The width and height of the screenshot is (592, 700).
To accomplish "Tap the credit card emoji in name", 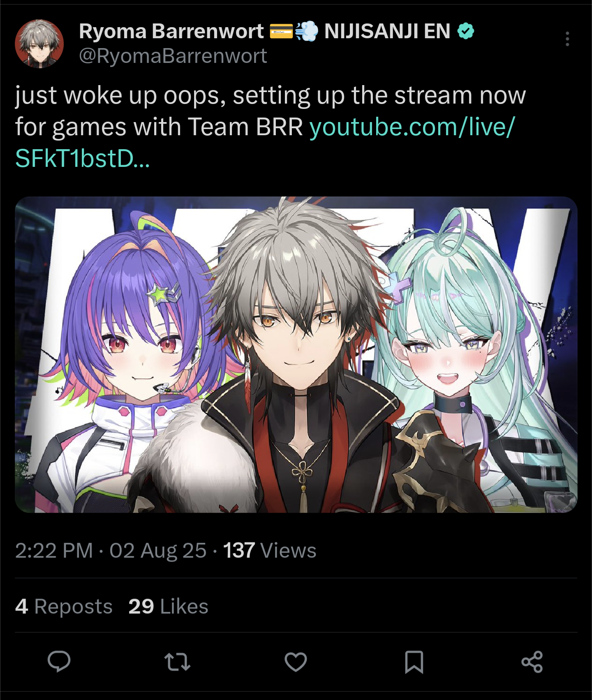I will pos(281,31).
